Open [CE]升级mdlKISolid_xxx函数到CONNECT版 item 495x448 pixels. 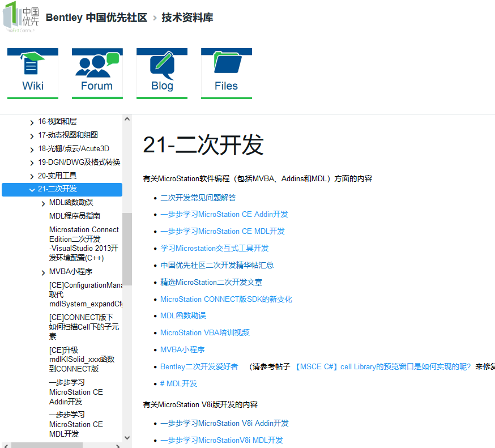point(82,359)
